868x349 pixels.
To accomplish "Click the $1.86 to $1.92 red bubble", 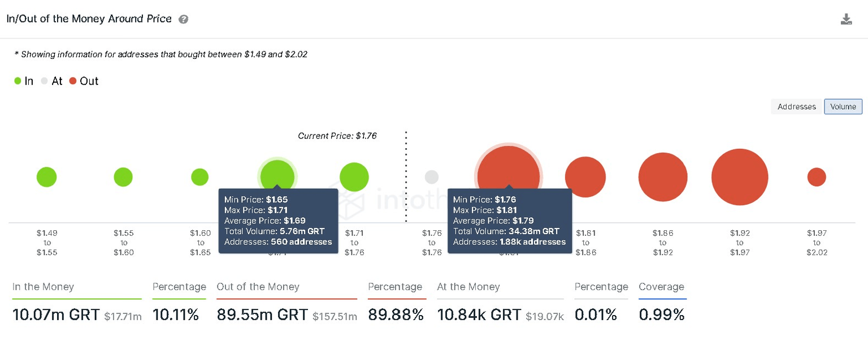I will tap(663, 177).
